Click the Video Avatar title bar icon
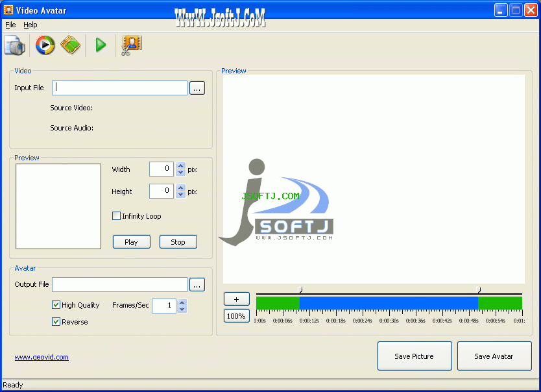This screenshot has height=392, width=541. tap(8, 10)
